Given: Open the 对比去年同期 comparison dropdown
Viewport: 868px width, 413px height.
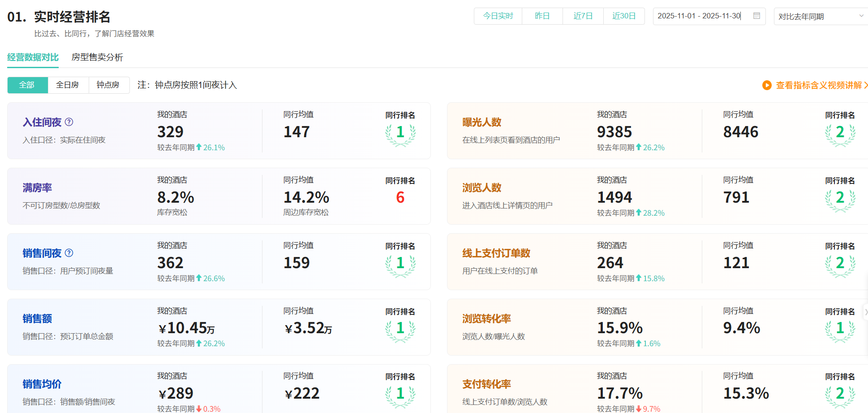Looking at the screenshot, I should [821, 16].
